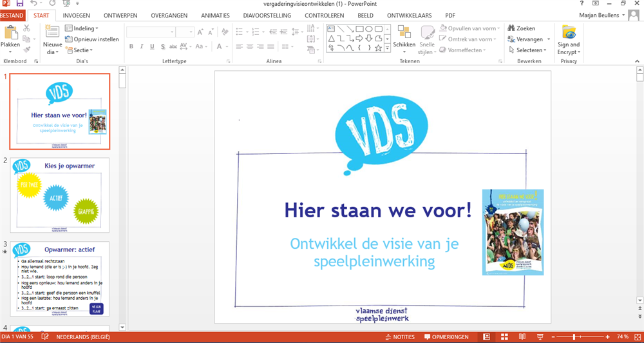Screen dimensions: 644x343
Task: Toggle the Notities notes pane
Action: [400, 337]
